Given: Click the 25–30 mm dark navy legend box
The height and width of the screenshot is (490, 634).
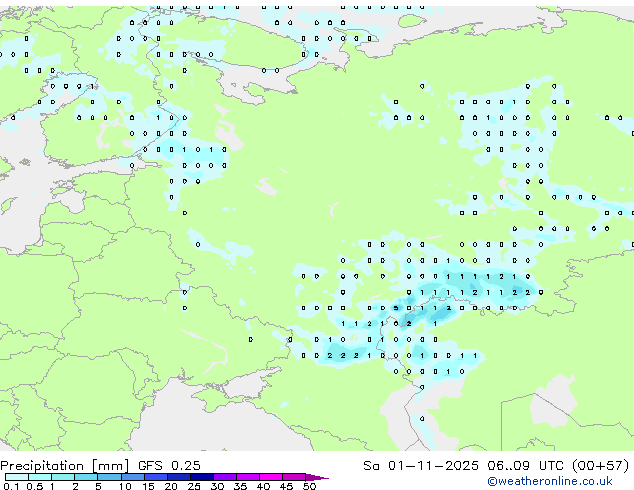Looking at the screenshot, I should click(x=201, y=477).
